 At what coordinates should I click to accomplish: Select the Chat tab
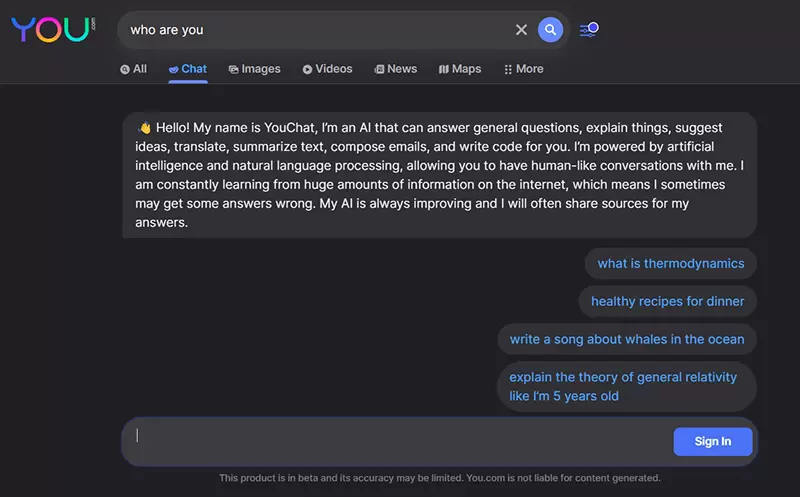[x=188, y=69]
